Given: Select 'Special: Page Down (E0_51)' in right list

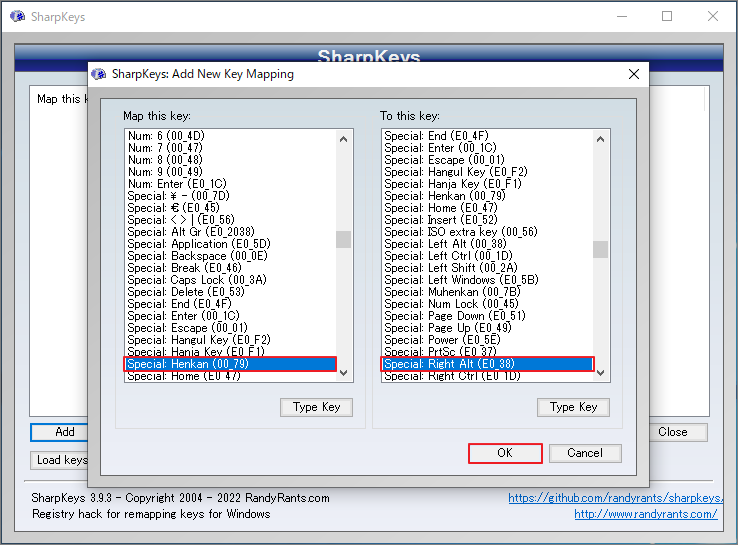Looking at the screenshot, I should [487, 316].
